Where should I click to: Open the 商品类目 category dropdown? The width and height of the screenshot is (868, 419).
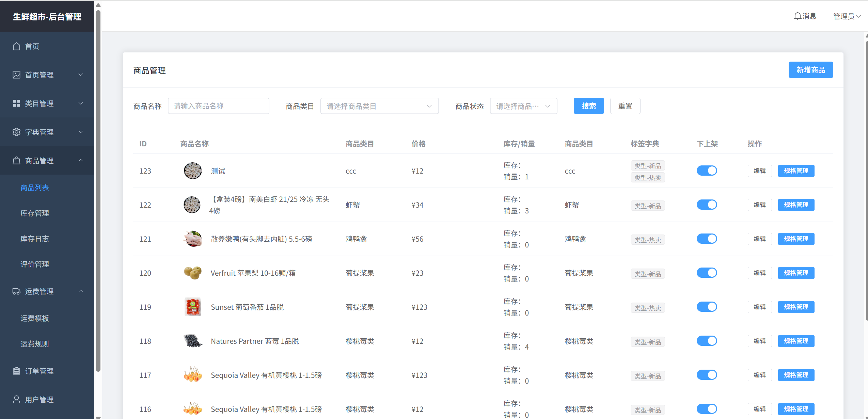[379, 106]
